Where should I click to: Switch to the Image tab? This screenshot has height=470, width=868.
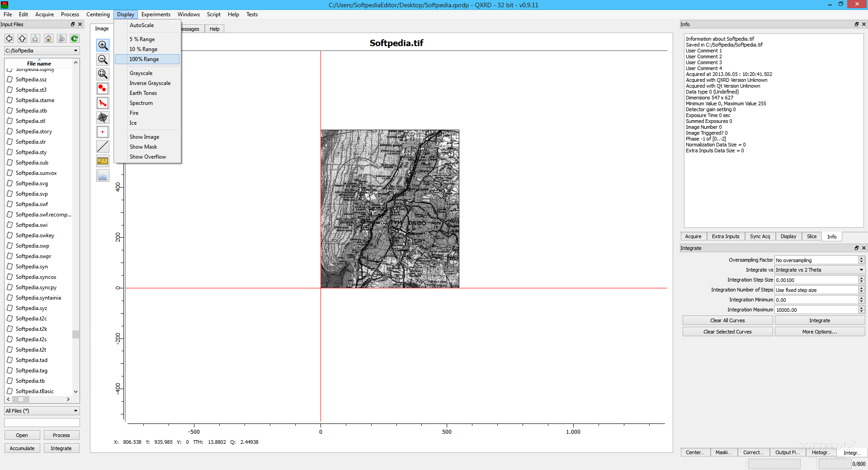click(102, 28)
